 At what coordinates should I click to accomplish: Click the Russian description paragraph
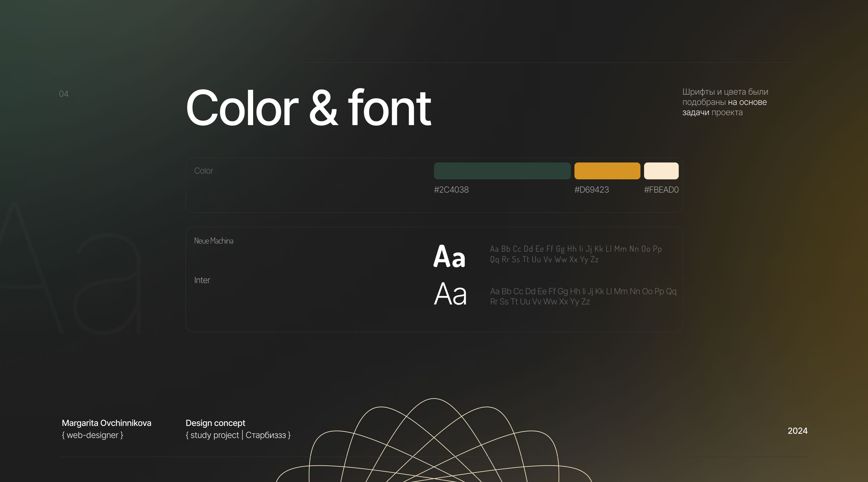(x=725, y=102)
